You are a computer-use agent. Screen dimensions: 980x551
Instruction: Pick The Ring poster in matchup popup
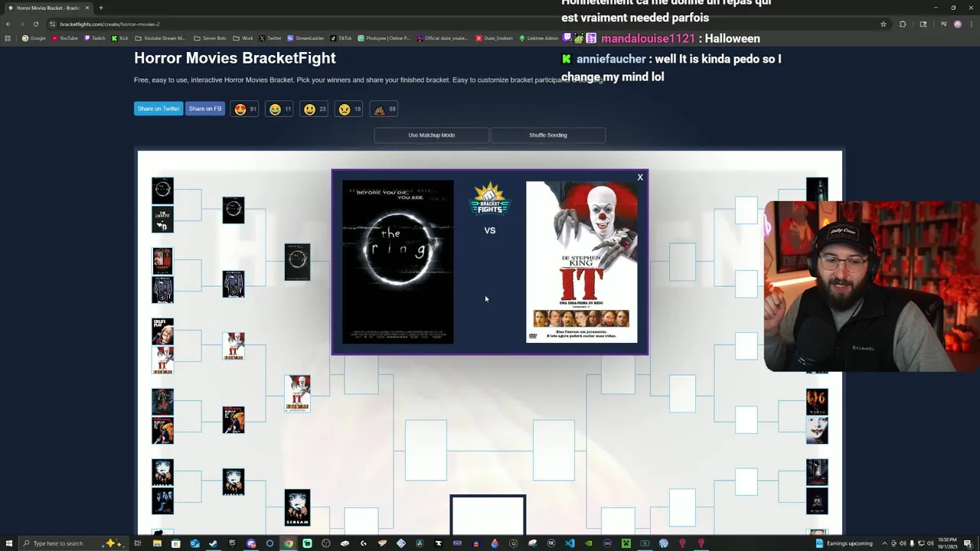pyautogui.click(x=397, y=262)
